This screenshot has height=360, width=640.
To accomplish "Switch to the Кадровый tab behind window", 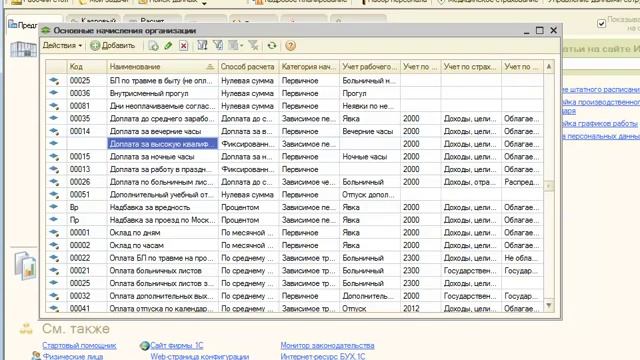I will coord(93,20).
